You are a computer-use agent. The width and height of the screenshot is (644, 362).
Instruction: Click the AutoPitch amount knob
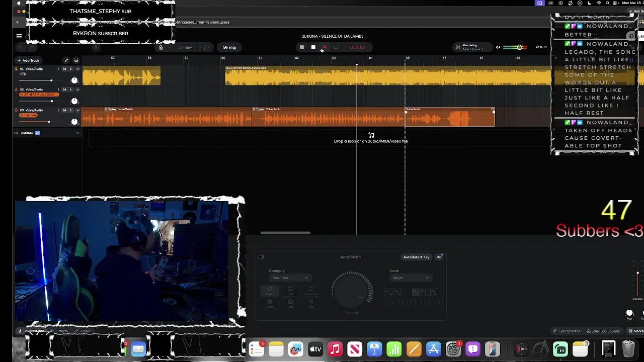(352, 290)
